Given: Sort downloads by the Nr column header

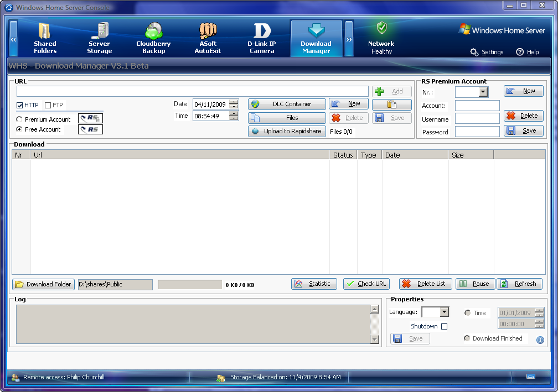Looking at the screenshot, I should (22, 155).
